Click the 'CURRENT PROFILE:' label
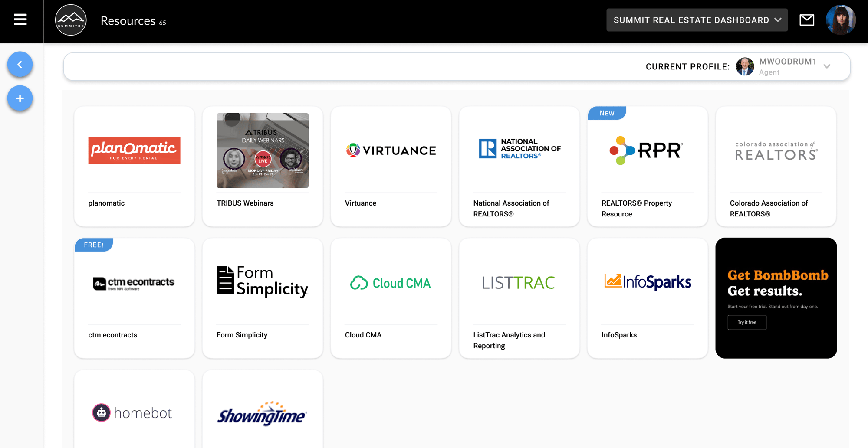This screenshot has height=448, width=868. click(x=688, y=67)
